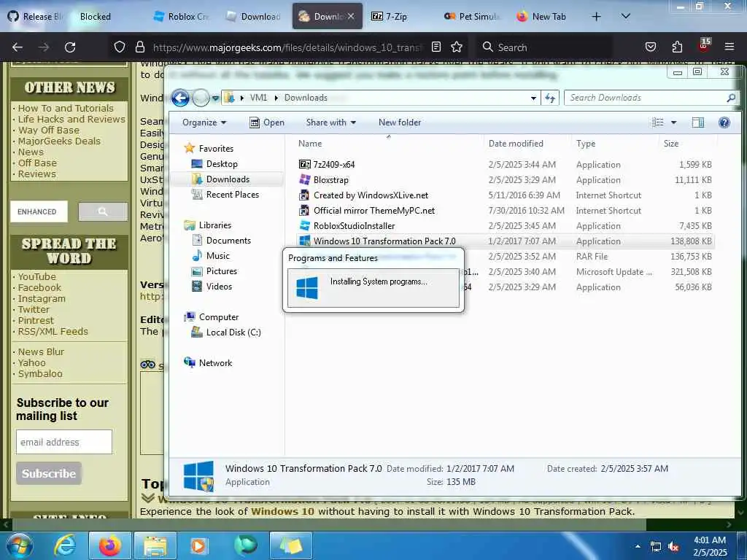
Task: Open the recent pages dropdown next to forward arrow
Action: pyautogui.click(x=215, y=98)
